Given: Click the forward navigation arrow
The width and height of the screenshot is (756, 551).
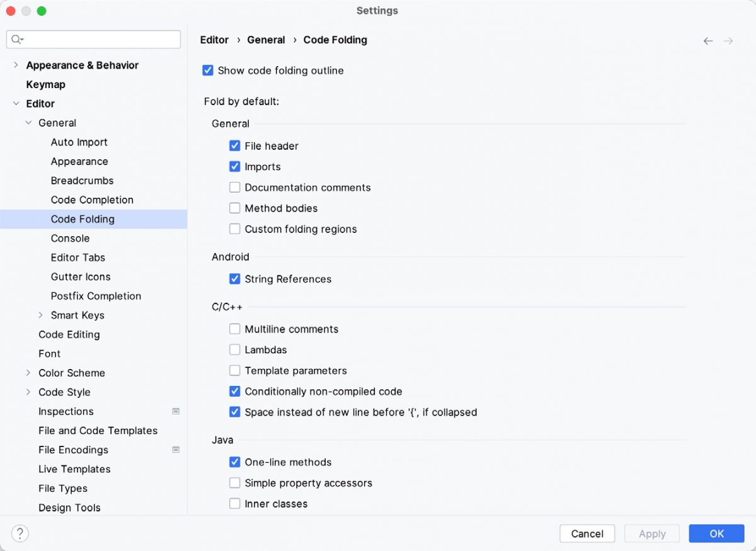Looking at the screenshot, I should (728, 40).
